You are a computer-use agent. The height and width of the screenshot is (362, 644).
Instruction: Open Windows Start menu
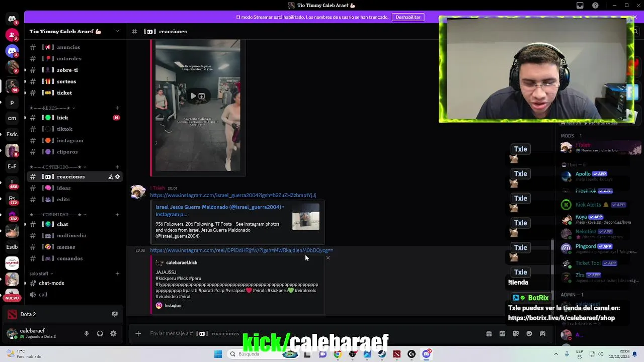pyautogui.click(x=218, y=354)
